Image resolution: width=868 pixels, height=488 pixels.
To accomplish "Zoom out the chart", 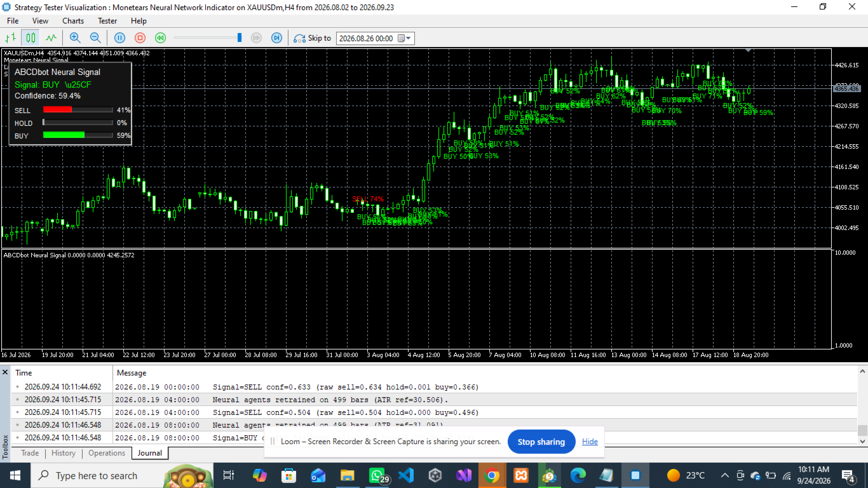I will point(95,38).
